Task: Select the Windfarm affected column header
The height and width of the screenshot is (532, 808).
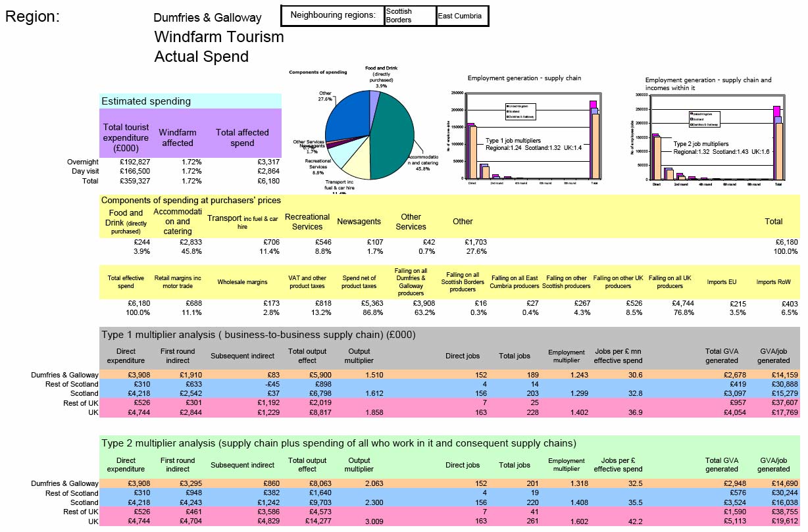Action: pyautogui.click(x=178, y=137)
